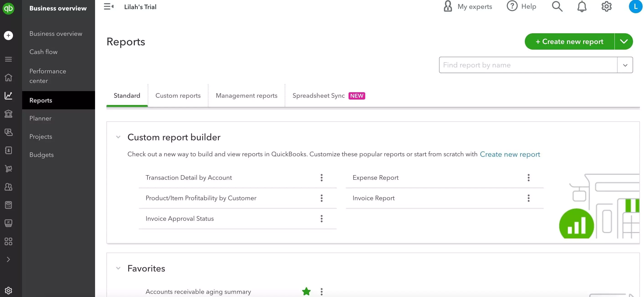Open more options for Expense Report
This screenshot has width=644, height=297.
coord(528,178)
